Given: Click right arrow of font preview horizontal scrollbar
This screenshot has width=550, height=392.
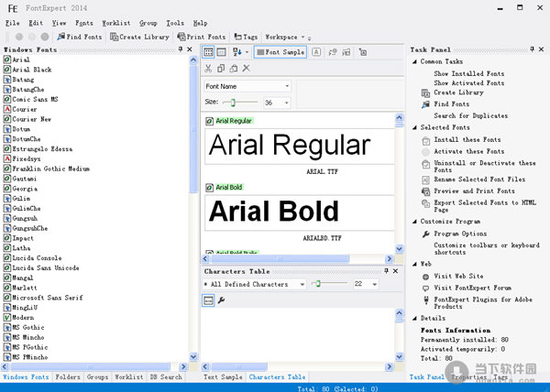Looking at the screenshot, I should [389, 259].
